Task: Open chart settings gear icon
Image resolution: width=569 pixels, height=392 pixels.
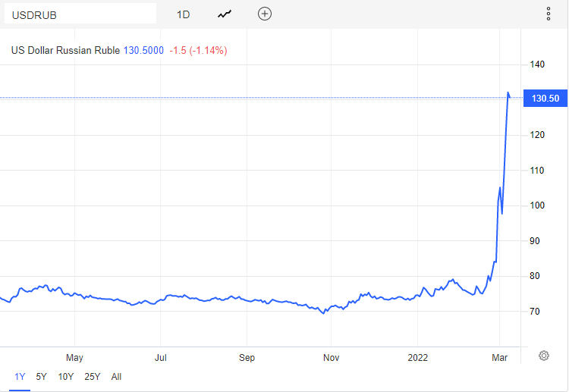Action: point(544,356)
